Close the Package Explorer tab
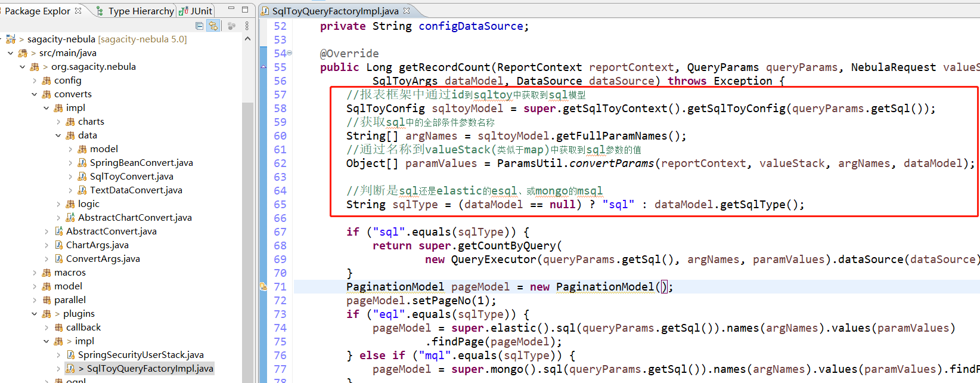980x383 pixels. tap(78, 11)
